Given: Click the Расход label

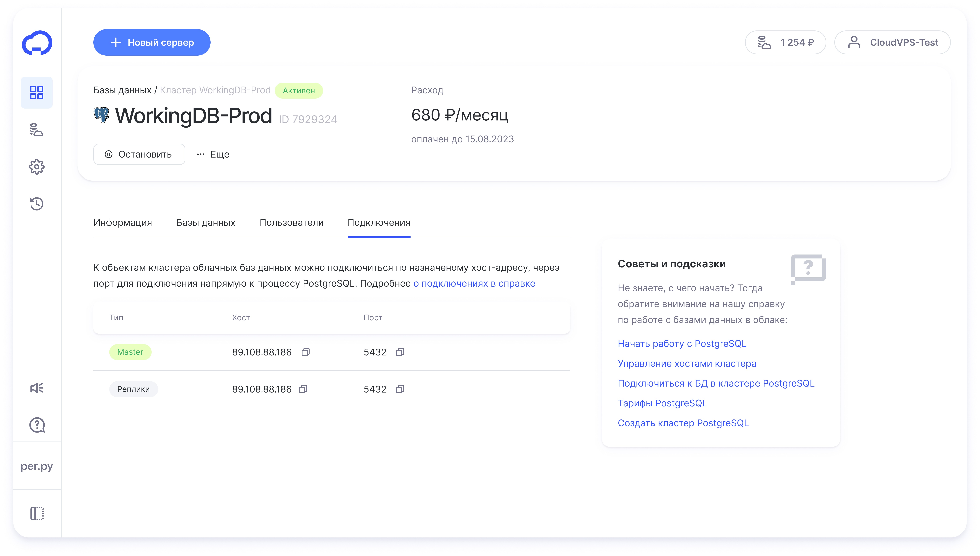Looking at the screenshot, I should 427,90.
